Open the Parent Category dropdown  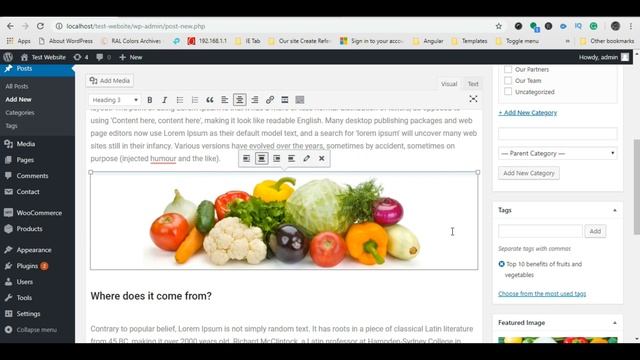(558, 153)
